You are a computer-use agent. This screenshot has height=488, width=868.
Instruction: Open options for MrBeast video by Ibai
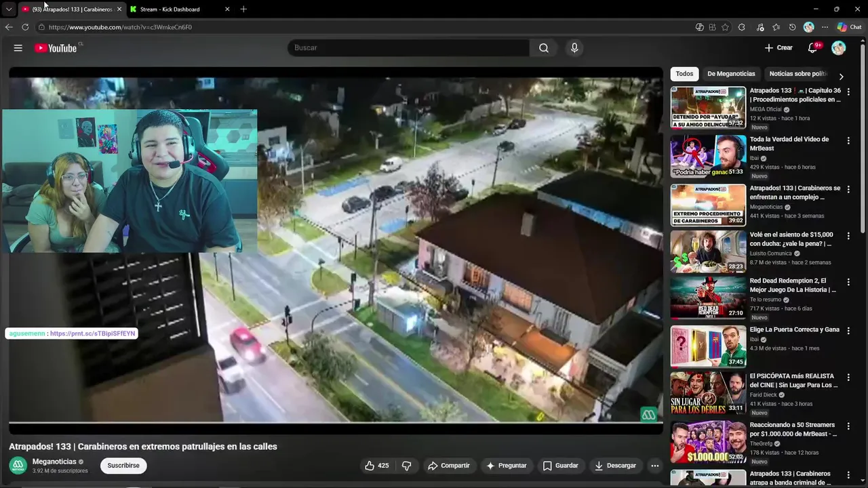[848, 141]
